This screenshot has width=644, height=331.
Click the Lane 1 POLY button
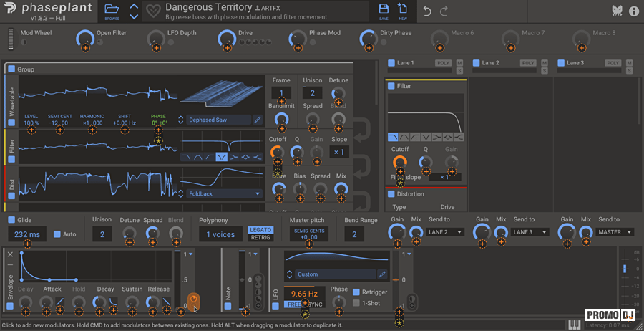[x=443, y=63]
